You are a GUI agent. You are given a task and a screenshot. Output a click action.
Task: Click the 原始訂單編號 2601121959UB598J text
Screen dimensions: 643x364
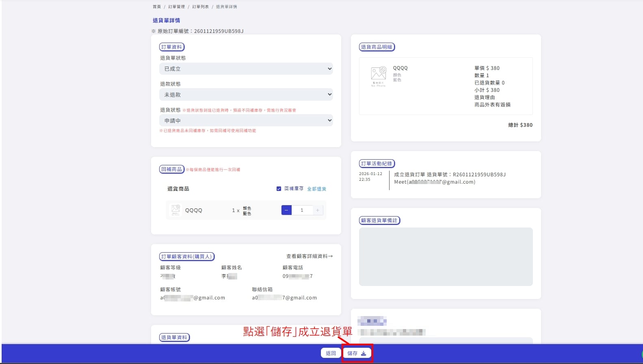coord(197,31)
